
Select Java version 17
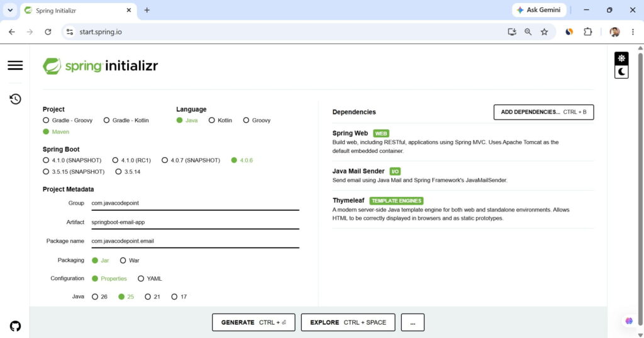179,296
